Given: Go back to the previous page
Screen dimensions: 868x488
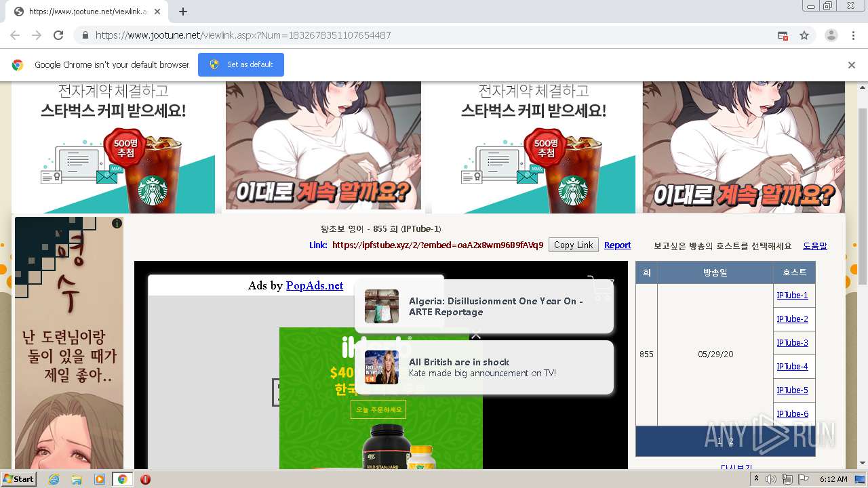Looking at the screenshot, I should coord(15,35).
